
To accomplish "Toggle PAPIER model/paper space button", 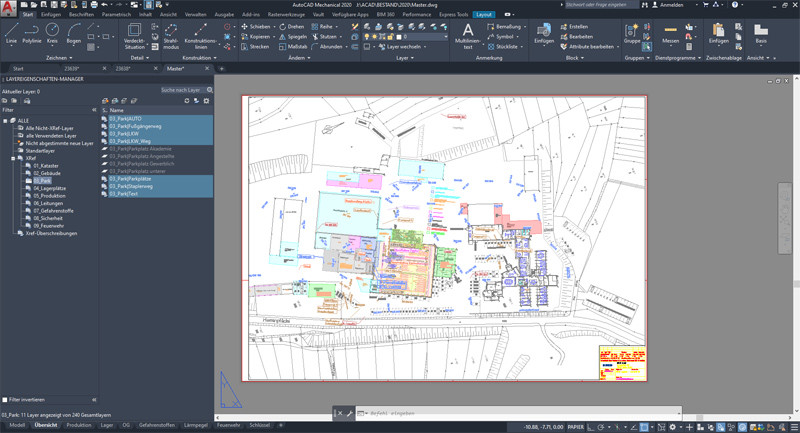I will coord(576,427).
